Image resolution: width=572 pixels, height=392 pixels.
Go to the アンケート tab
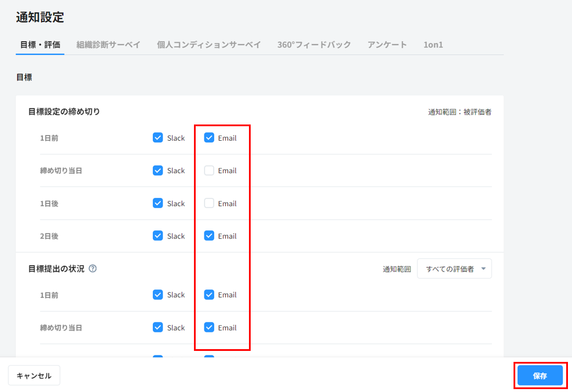coord(387,45)
